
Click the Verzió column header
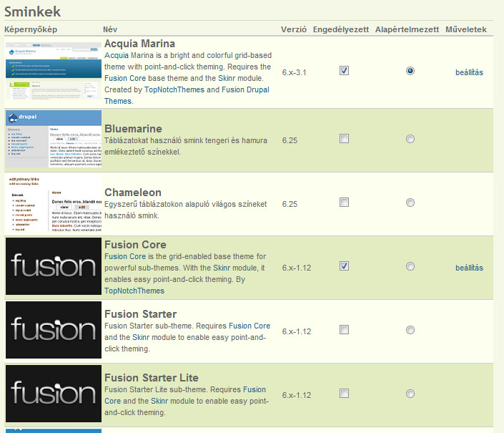coord(294,29)
